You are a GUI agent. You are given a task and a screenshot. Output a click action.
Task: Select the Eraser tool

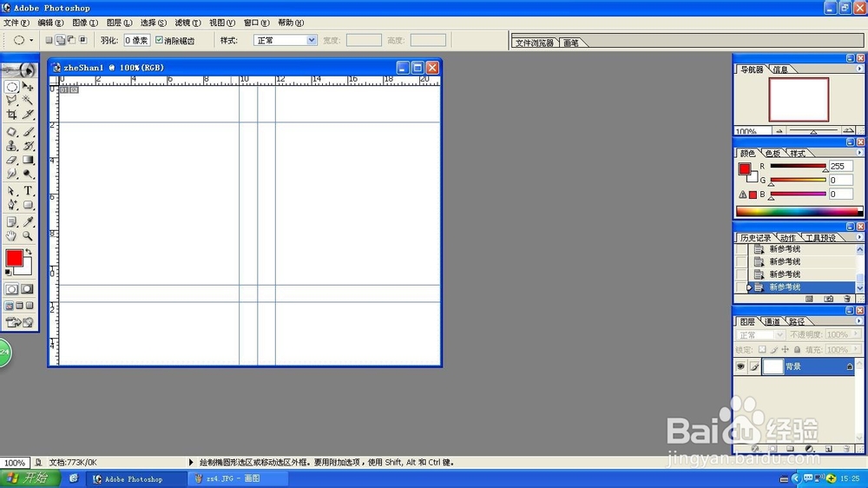[11, 160]
